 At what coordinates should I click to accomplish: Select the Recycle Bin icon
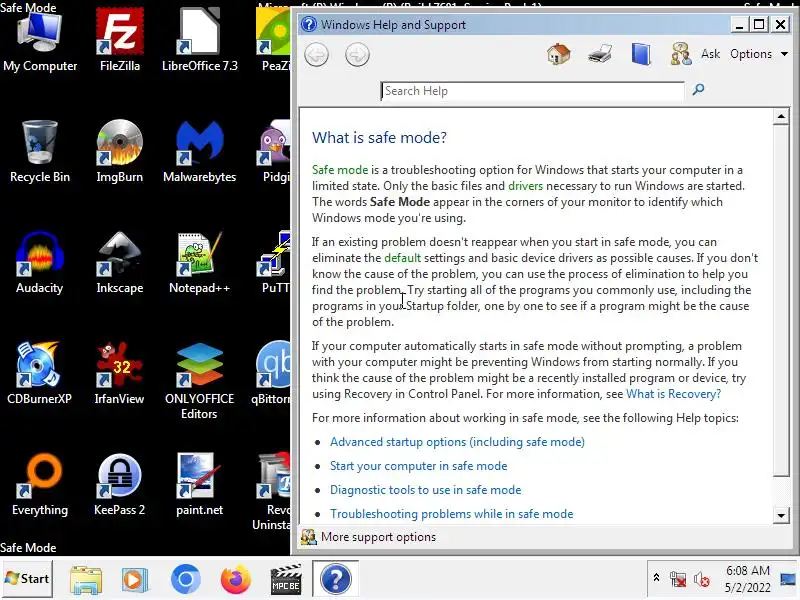point(40,152)
